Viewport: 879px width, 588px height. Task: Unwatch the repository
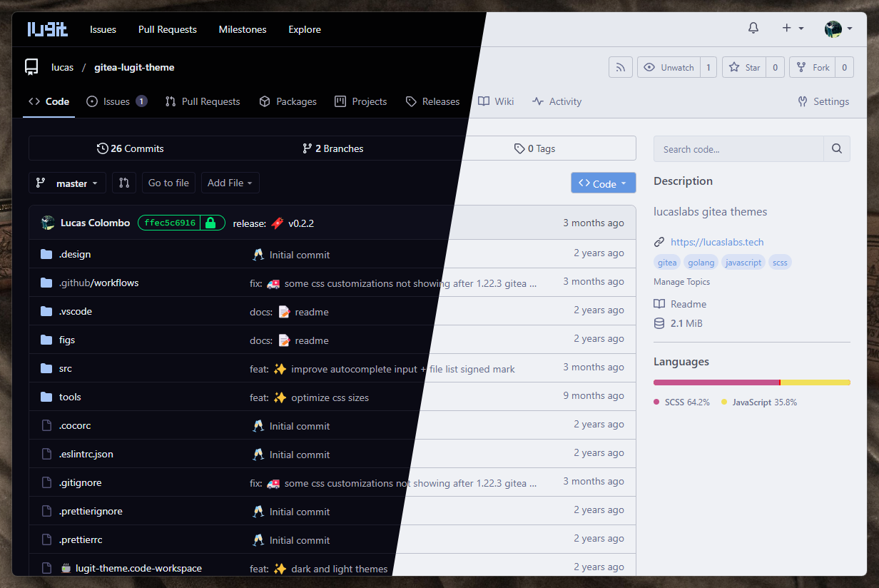669,66
